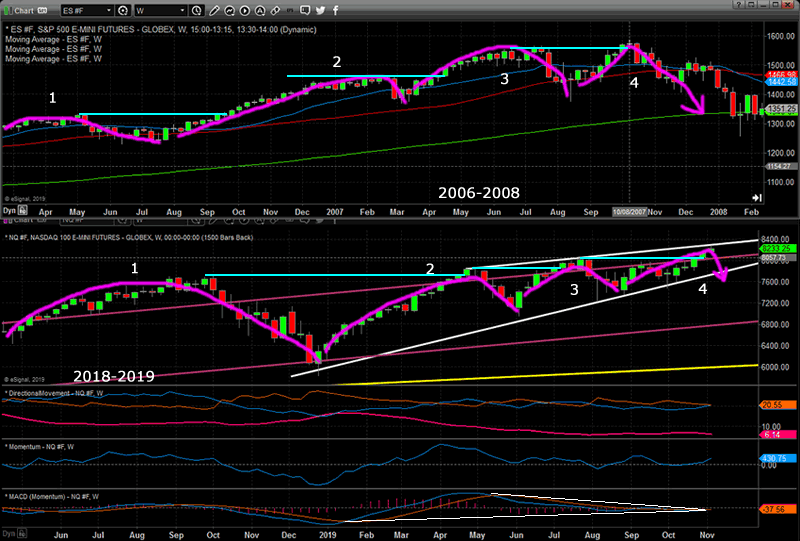This screenshot has height=541, width=800.
Task: Click the 10/08/2007 date marker on the time axis
Action: (x=628, y=213)
